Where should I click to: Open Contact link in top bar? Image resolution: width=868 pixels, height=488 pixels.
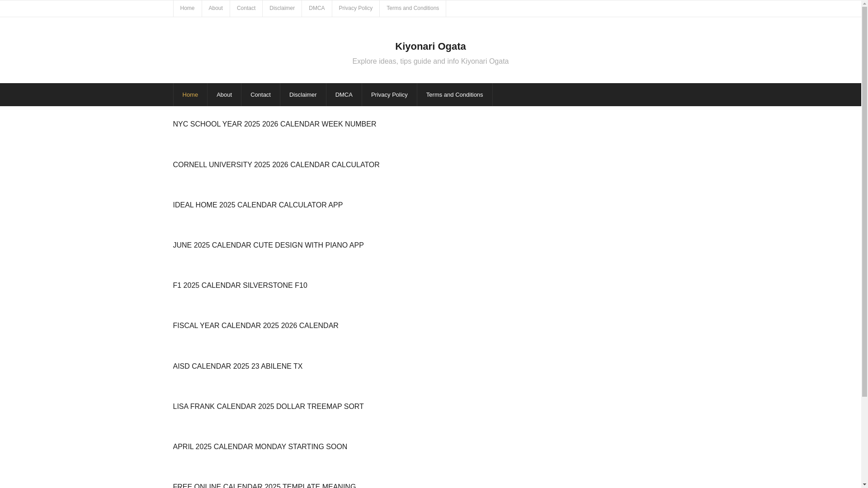(246, 8)
